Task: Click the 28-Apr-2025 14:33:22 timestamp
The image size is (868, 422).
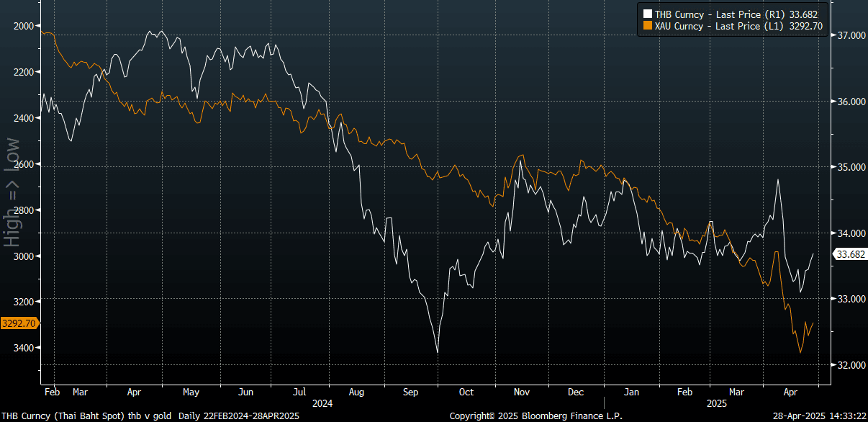Action: point(818,416)
